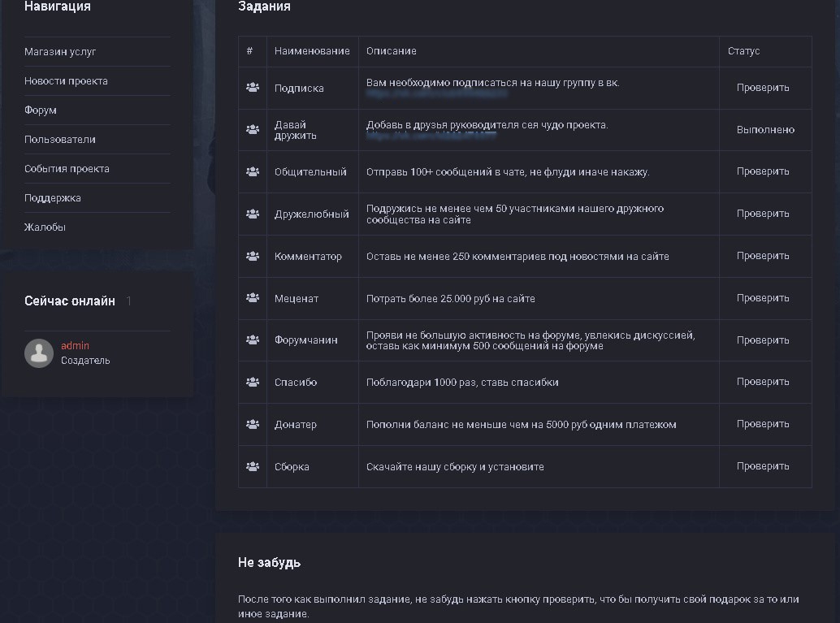Check the status of the Сборка task
The width and height of the screenshot is (840, 623).
tap(763, 466)
